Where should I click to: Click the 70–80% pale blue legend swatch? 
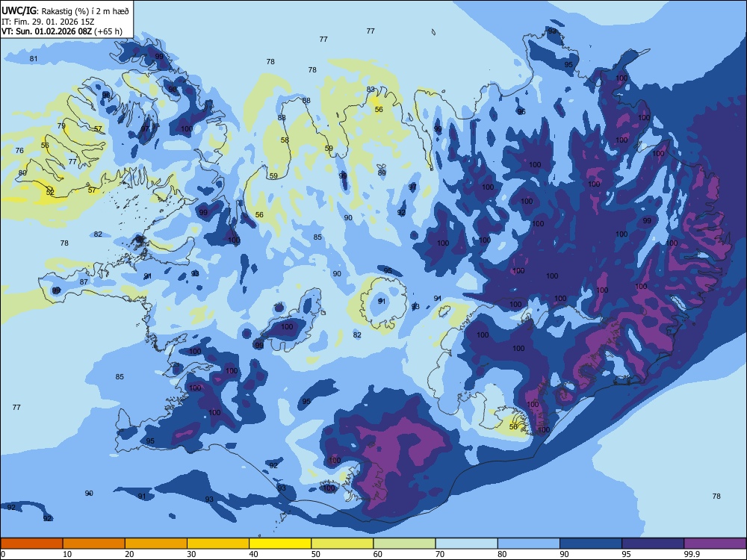(x=466, y=544)
